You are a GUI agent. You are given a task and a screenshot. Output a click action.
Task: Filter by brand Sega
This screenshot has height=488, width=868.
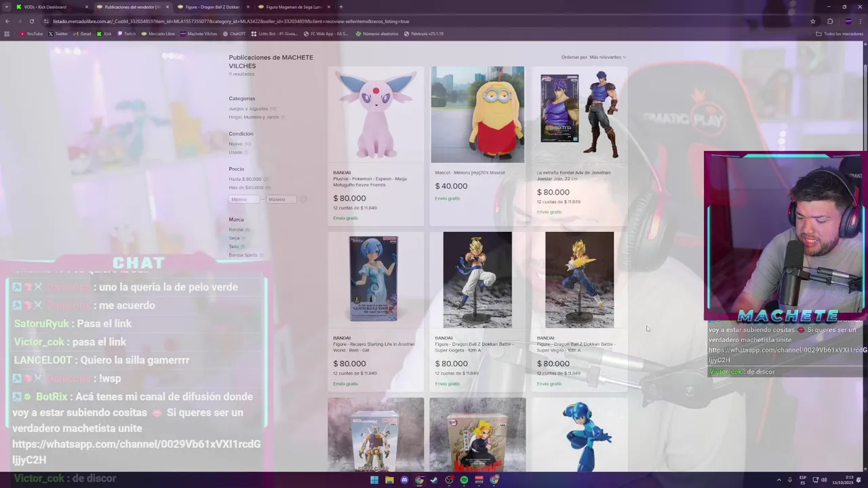(x=234, y=238)
